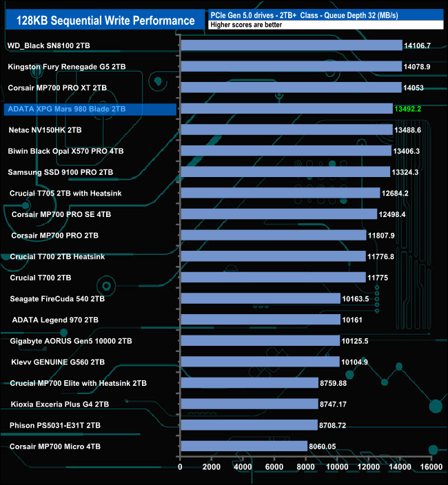Select the label "WD_Black SN8100 2TB"

(48, 45)
